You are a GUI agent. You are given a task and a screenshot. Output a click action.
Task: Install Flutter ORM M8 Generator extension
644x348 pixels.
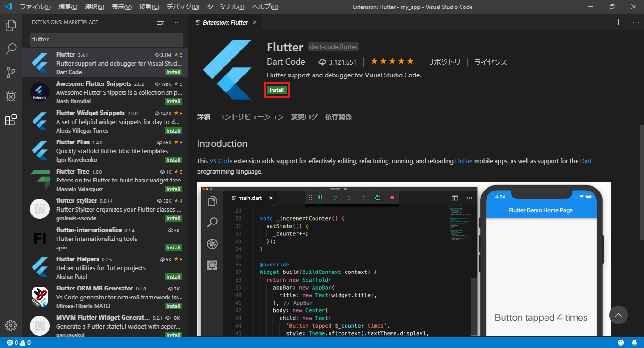pos(173,306)
